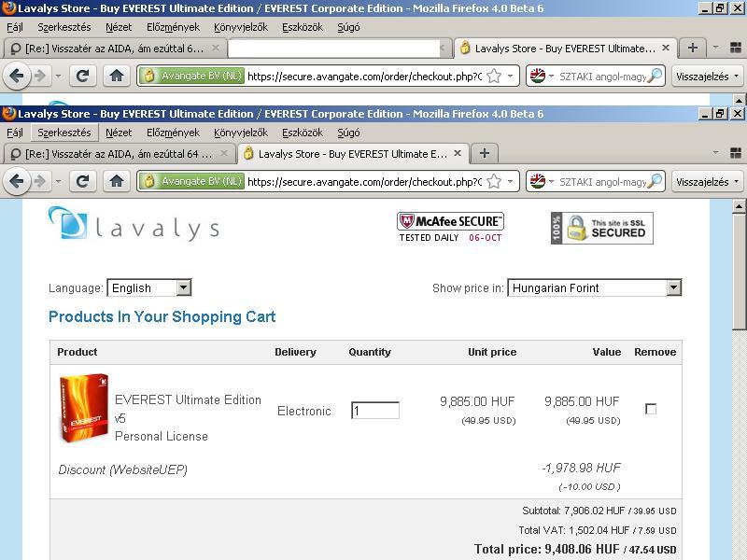The height and width of the screenshot is (560, 747).
Task: Click EVEREST Ultimate Edition product name
Action: (x=188, y=409)
